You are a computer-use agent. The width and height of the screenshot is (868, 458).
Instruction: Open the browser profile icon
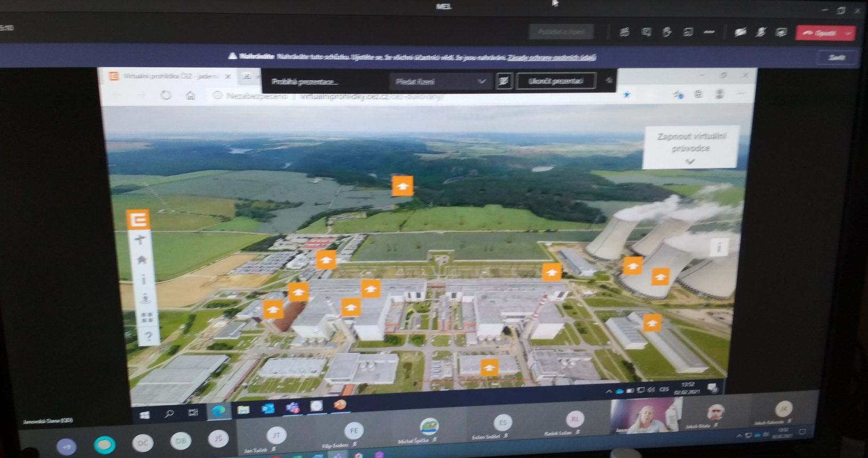click(720, 95)
